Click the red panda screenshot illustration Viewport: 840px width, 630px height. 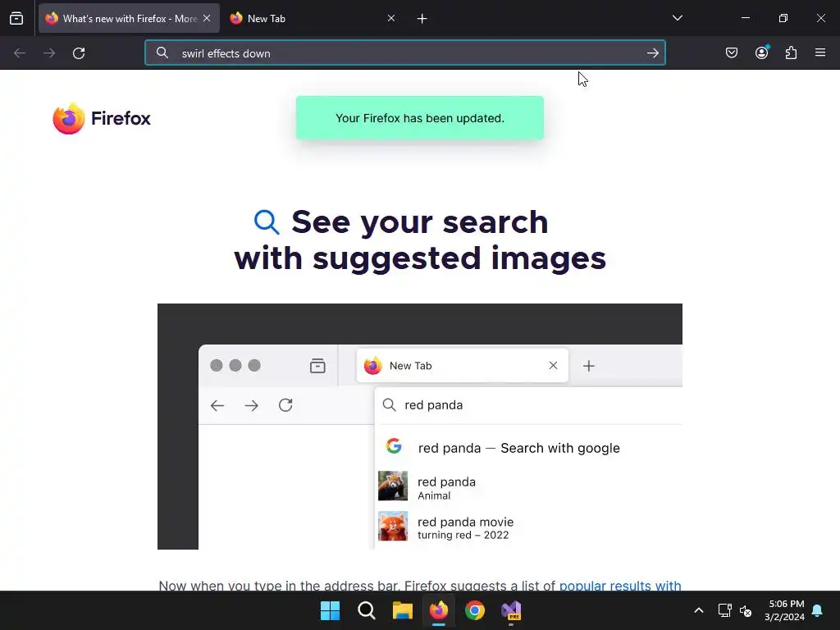(419, 427)
